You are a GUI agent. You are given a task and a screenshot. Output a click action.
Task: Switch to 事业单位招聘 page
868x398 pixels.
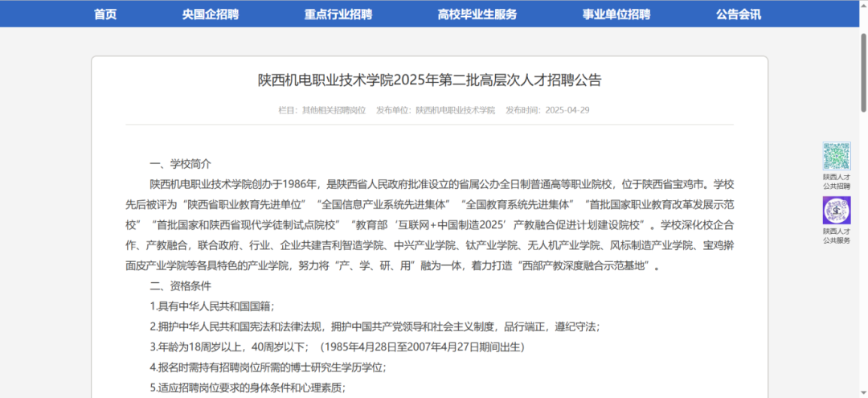coord(616,14)
